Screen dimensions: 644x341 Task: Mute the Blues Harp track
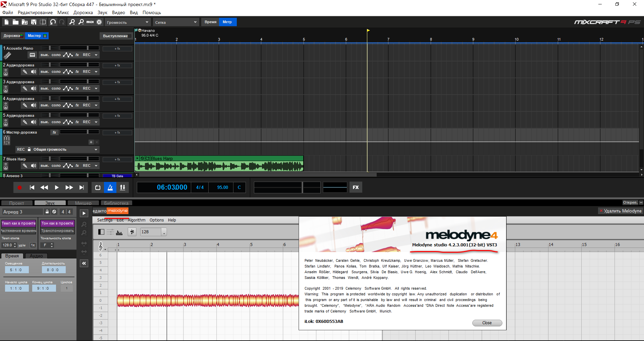[45, 166]
